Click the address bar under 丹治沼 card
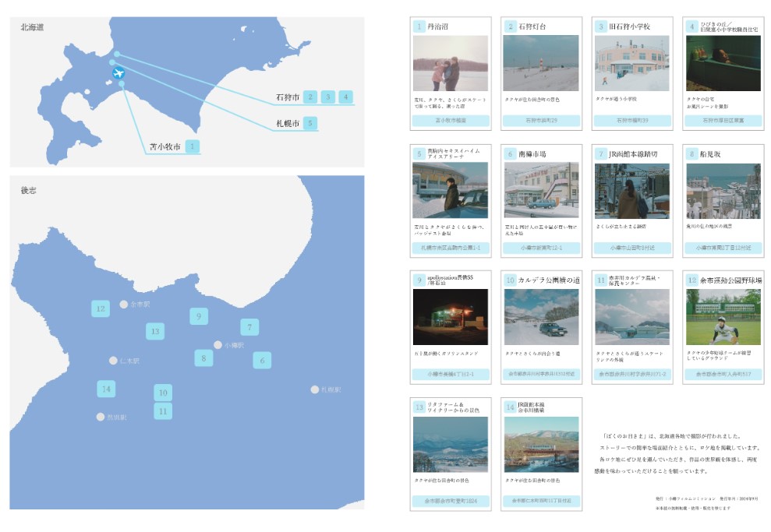The height and width of the screenshot is (532, 771). pyautogui.click(x=451, y=121)
